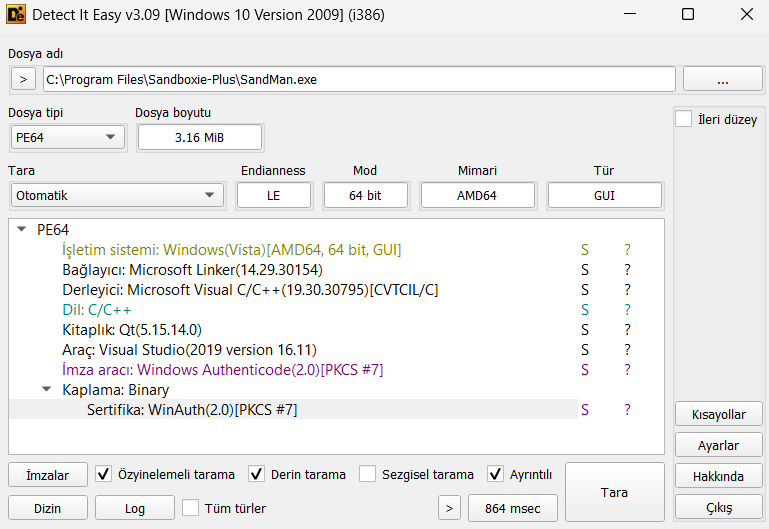The width and height of the screenshot is (769, 529).
Task: Select the Dil: C/C++ result entry
Action: pyautogui.click(x=97, y=310)
